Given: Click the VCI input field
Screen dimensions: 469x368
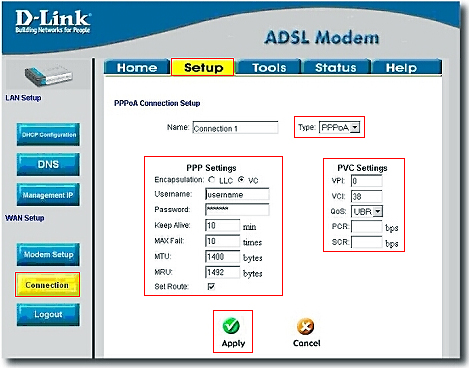Looking at the screenshot, I should [367, 196].
